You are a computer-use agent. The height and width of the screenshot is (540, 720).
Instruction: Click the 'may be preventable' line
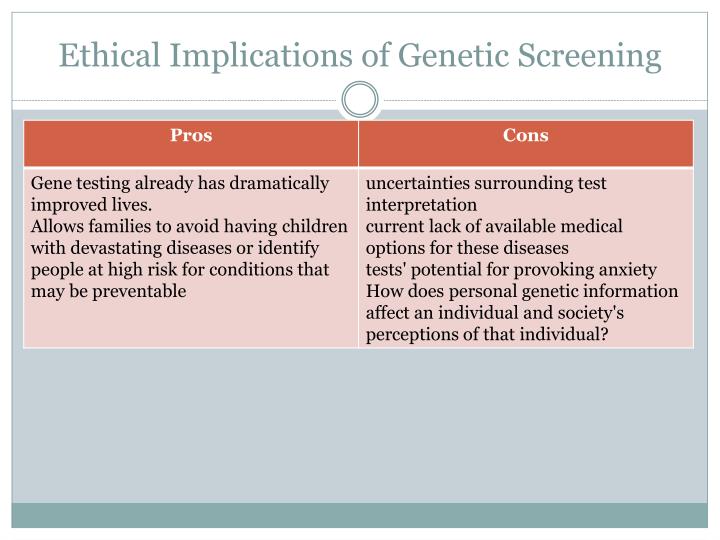click(x=108, y=291)
